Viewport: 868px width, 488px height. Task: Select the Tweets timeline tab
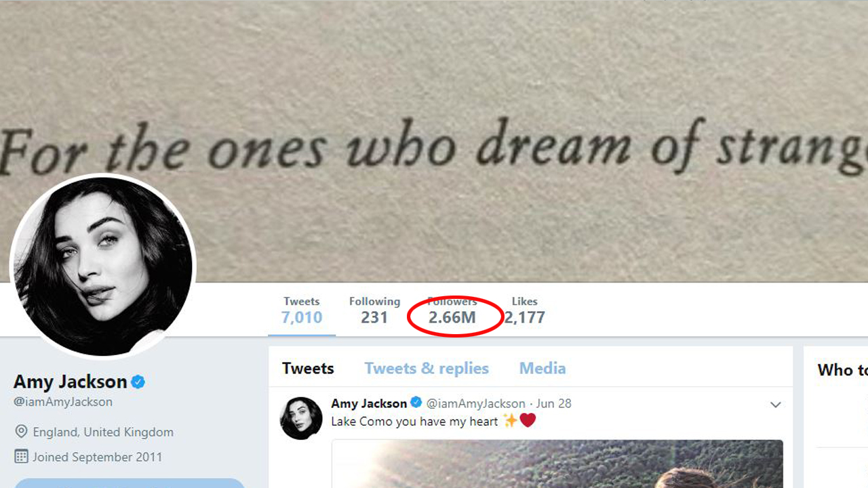point(308,368)
